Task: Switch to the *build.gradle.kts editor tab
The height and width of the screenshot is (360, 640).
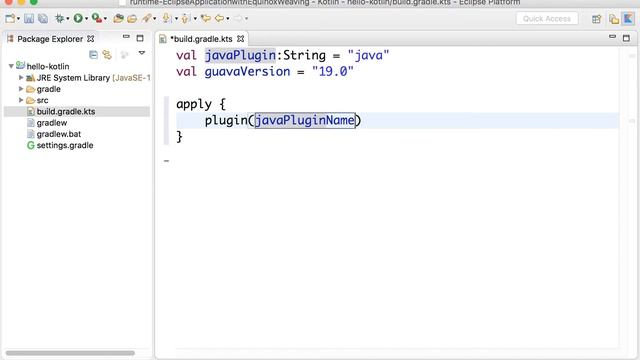Action: pos(201,39)
